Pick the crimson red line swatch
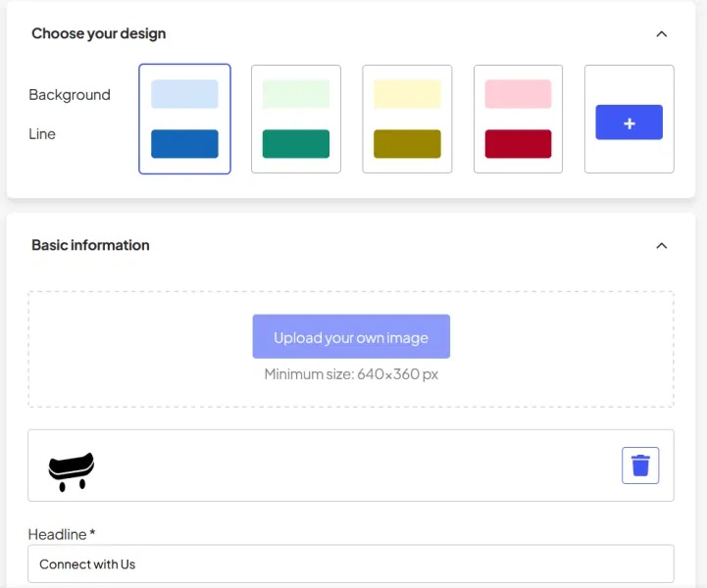Screen dimensions: 707x588 (518, 143)
